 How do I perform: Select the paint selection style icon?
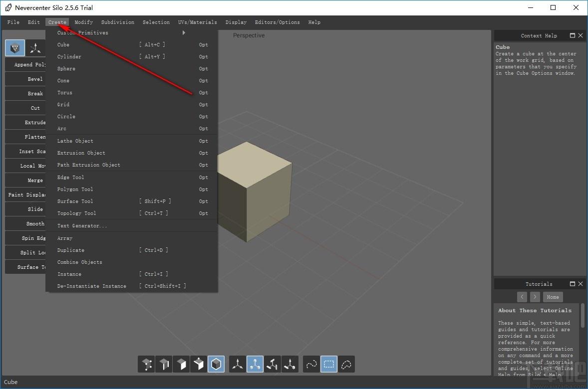click(x=311, y=364)
